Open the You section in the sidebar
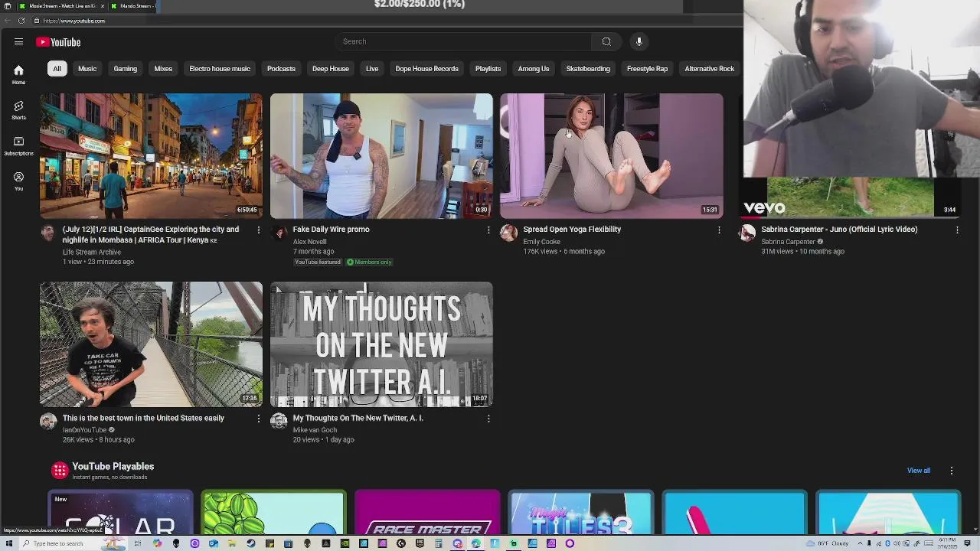Viewport: 980px width, 551px height. click(x=18, y=181)
